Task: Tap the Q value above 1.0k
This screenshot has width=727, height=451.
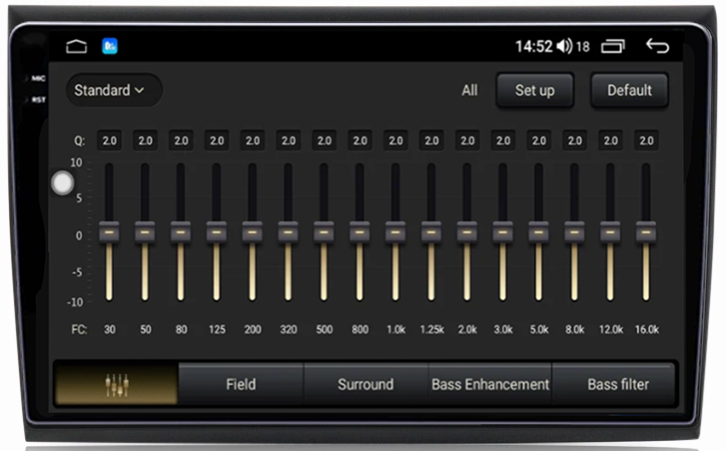Action: [x=395, y=140]
